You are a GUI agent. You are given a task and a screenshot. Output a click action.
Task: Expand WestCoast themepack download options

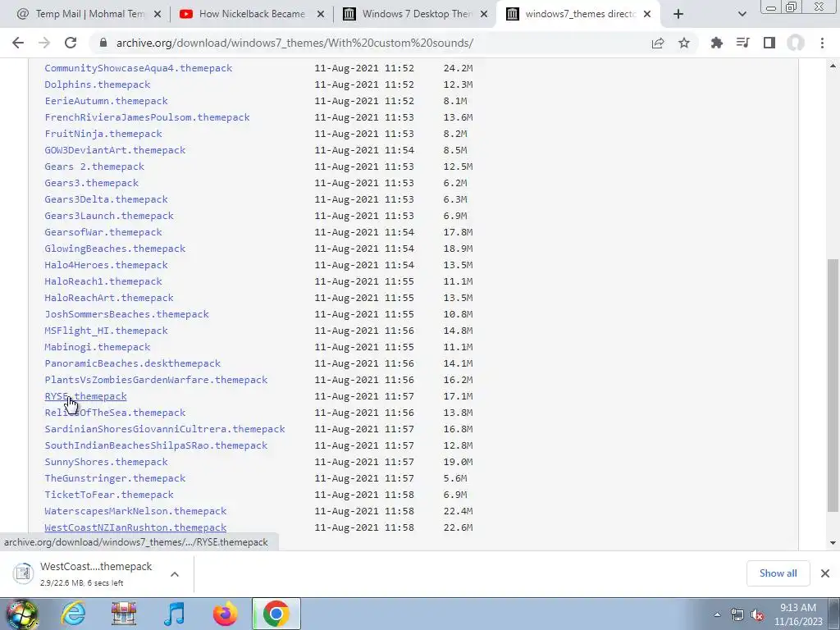pyautogui.click(x=175, y=574)
